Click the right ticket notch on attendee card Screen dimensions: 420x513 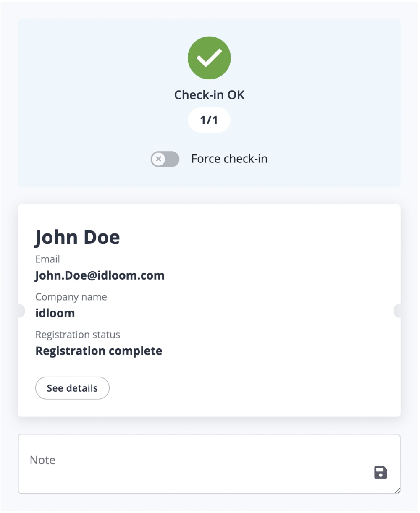[397, 311]
